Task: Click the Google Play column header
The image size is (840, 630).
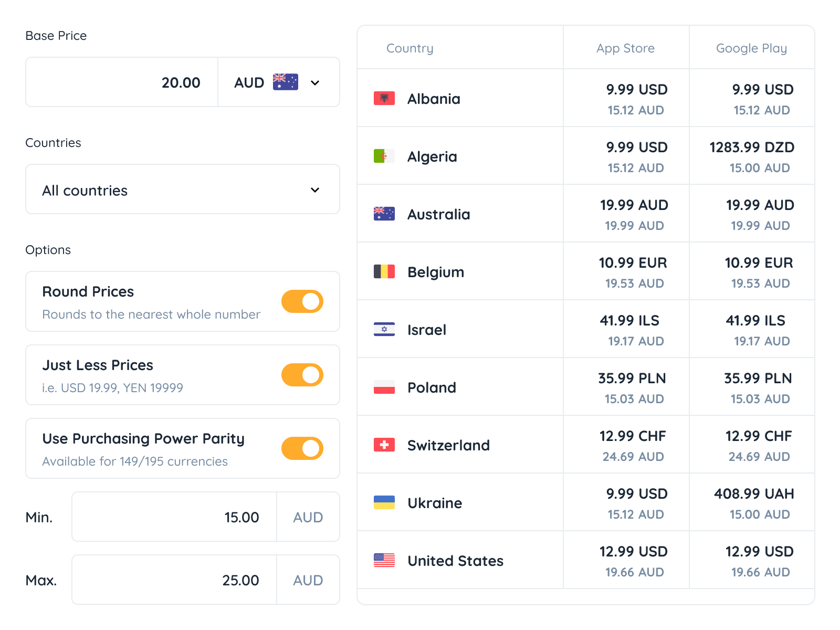Action: pyautogui.click(x=751, y=48)
